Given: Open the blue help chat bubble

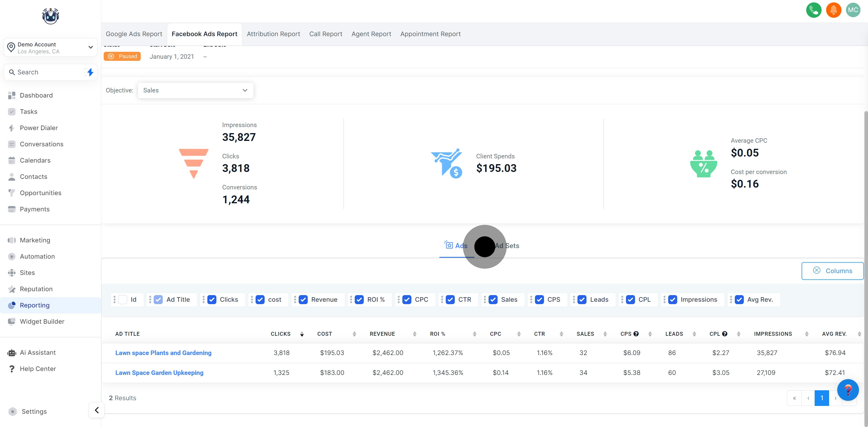Looking at the screenshot, I should [x=848, y=390].
